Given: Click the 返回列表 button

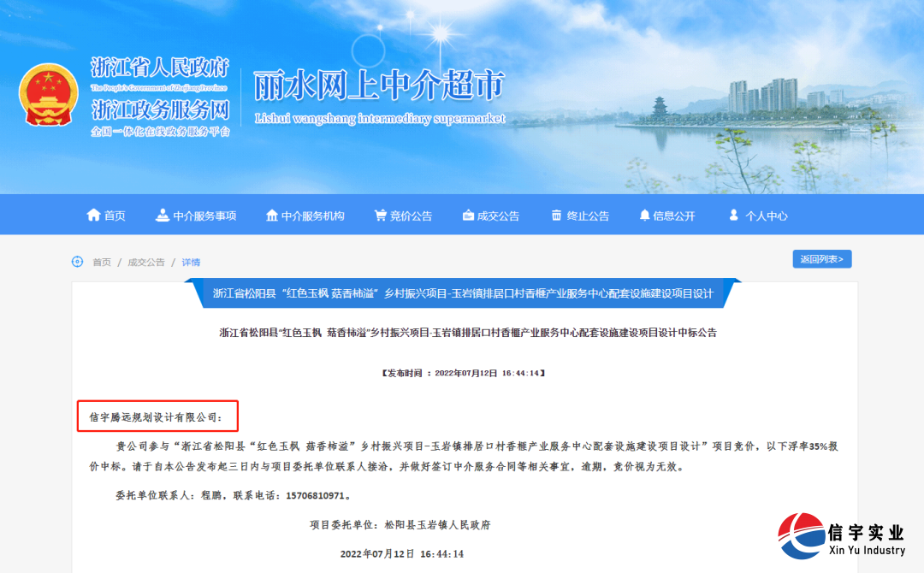Looking at the screenshot, I should [x=820, y=258].
